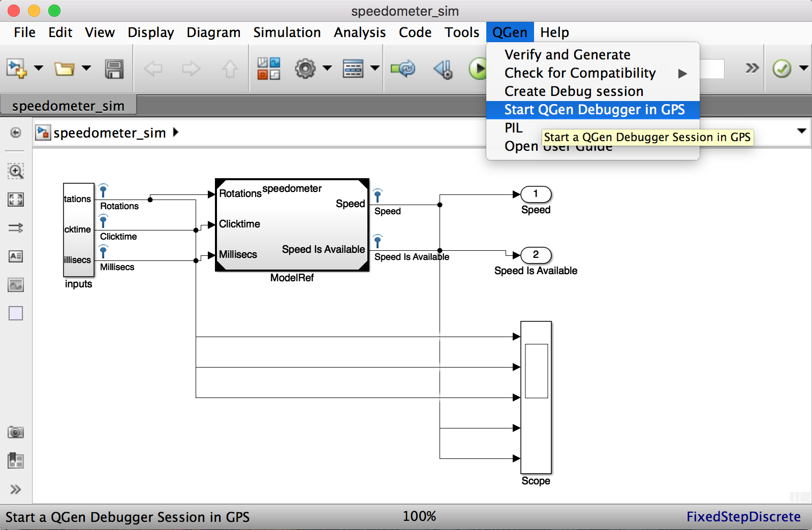Click the Screenshot camera icon

[16, 432]
